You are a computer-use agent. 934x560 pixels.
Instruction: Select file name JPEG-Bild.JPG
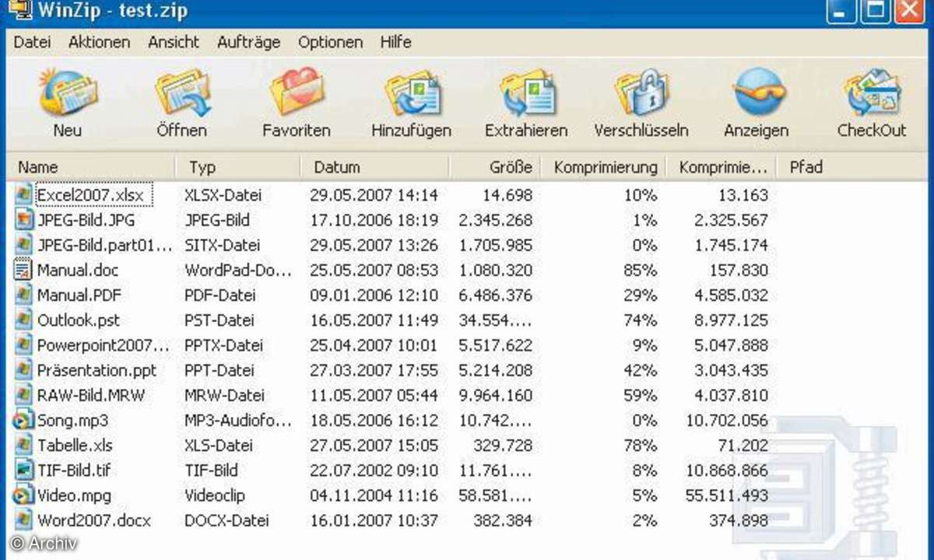click(86, 220)
